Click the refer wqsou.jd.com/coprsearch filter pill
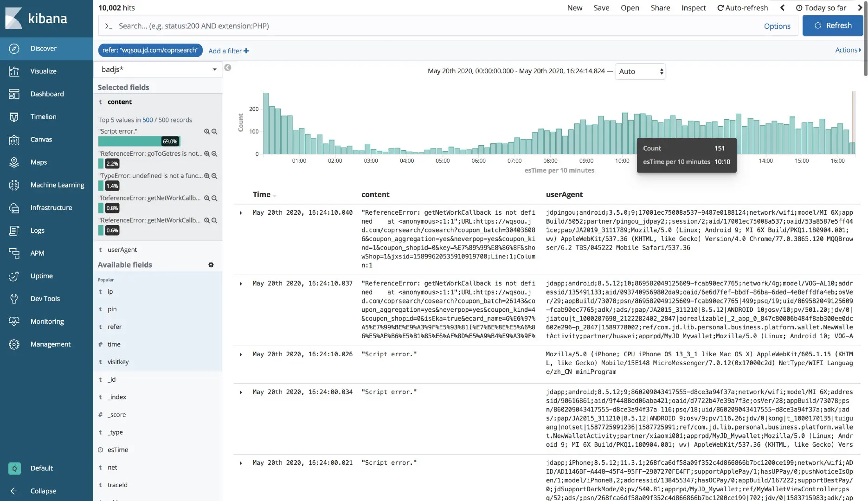Image resolution: width=868 pixels, height=501 pixels. [x=150, y=51]
